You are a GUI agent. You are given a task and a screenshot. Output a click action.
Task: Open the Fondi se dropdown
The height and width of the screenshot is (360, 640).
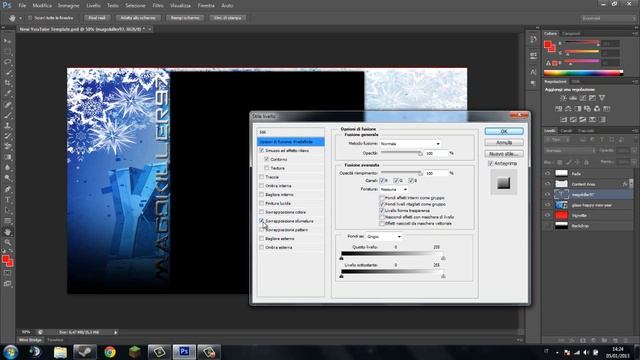click(384, 237)
